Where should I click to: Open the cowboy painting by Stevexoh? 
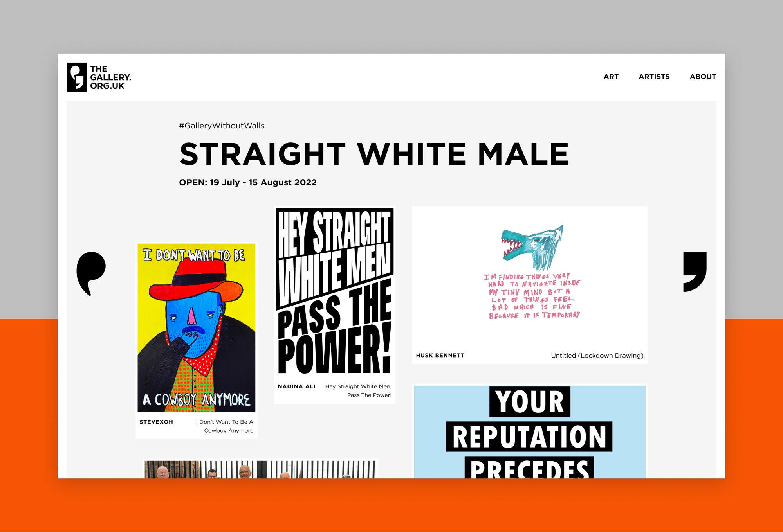click(x=196, y=327)
